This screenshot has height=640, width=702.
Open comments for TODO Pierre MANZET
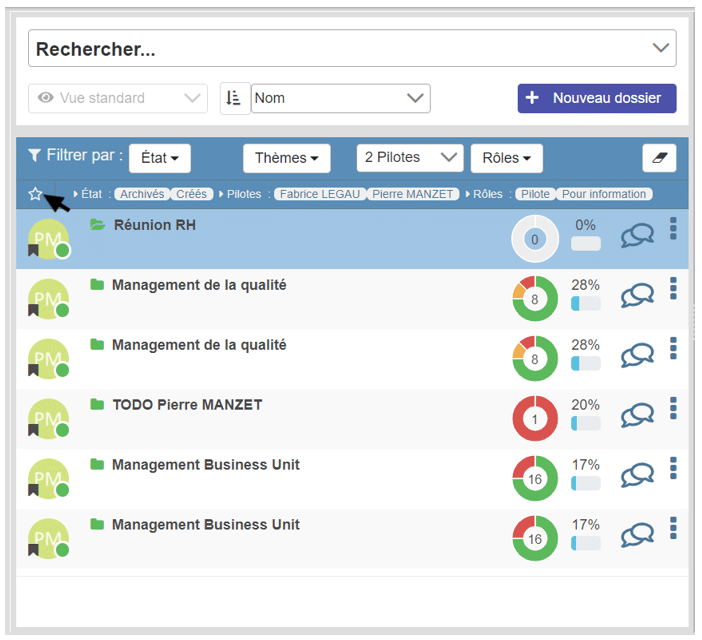tap(637, 415)
